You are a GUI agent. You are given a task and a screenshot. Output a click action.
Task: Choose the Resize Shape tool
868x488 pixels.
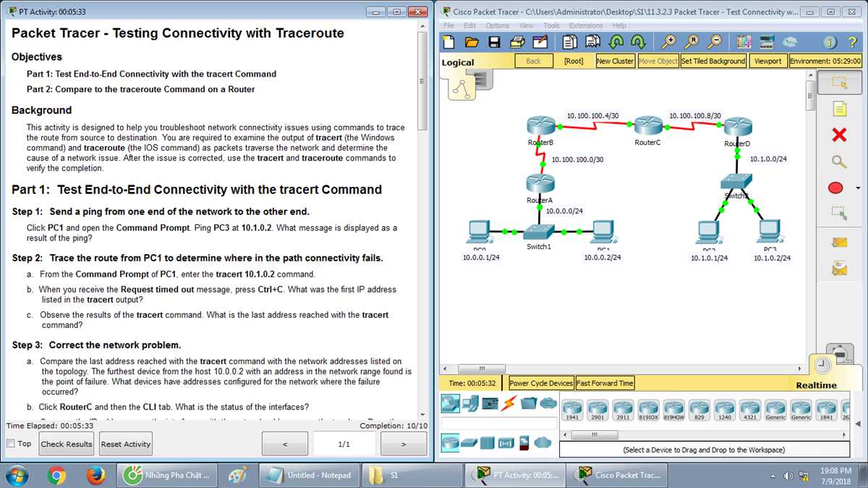(839, 213)
